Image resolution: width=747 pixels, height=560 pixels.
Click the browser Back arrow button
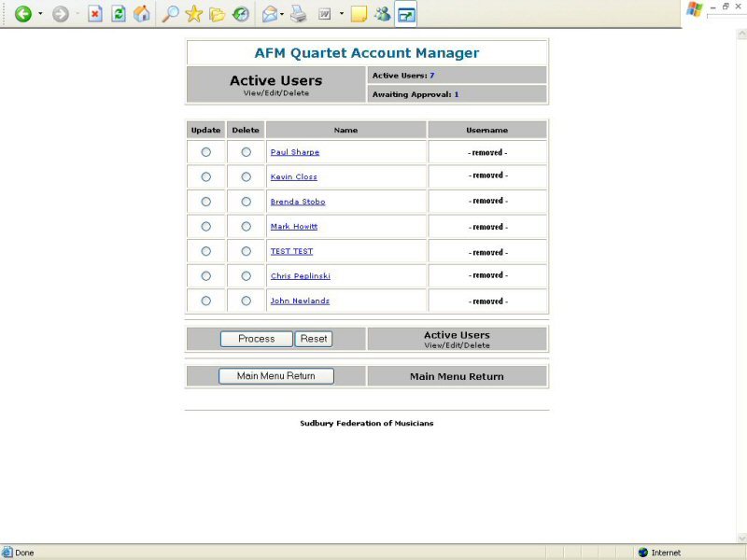[23, 14]
